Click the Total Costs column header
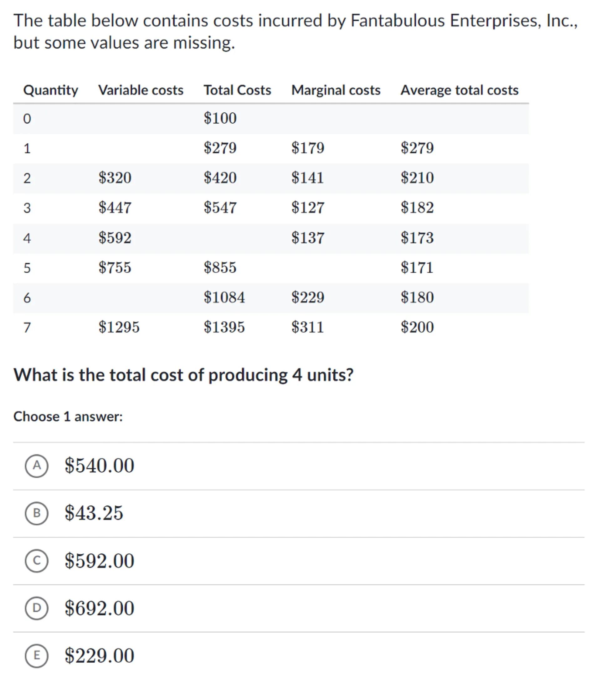Image resolution: width=616 pixels, height=673 pixels. [237, 90]
